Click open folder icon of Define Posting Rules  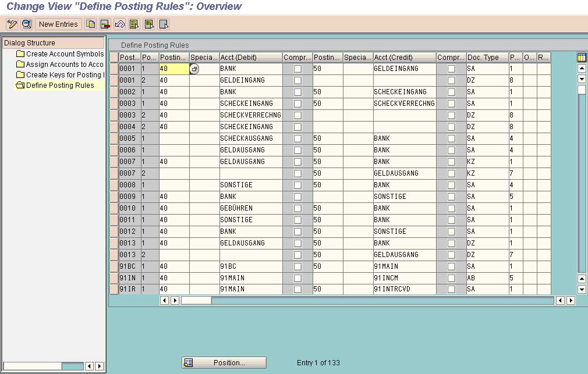tap(20, 86)
